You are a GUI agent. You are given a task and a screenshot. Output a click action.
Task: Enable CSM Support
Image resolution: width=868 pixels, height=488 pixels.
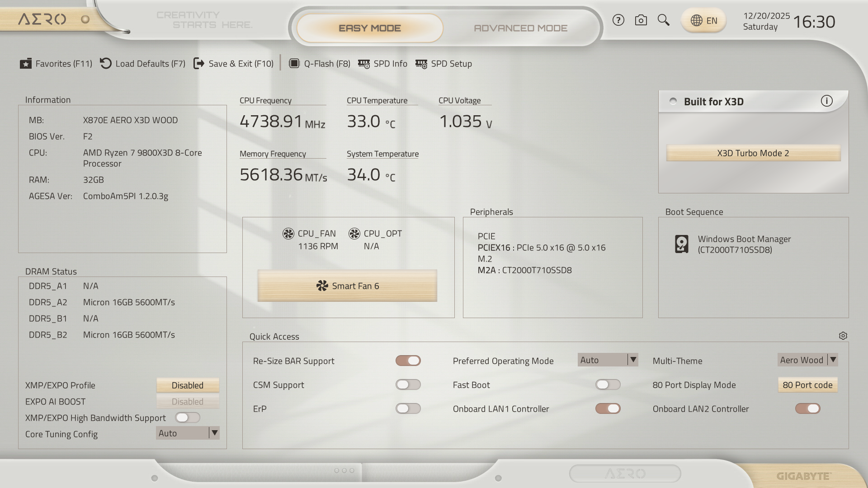pos(408,385)
